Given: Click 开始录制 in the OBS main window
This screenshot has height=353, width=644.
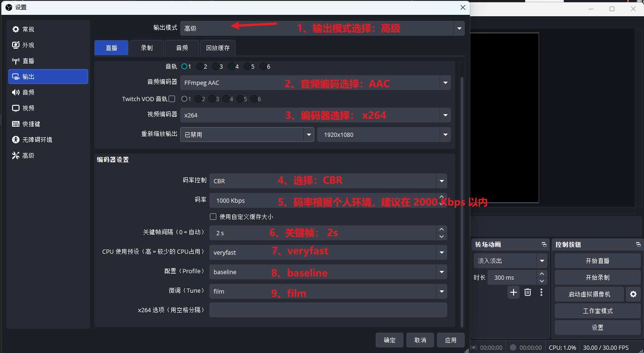Looking at the screenshot, I should [x=598, y=277].
